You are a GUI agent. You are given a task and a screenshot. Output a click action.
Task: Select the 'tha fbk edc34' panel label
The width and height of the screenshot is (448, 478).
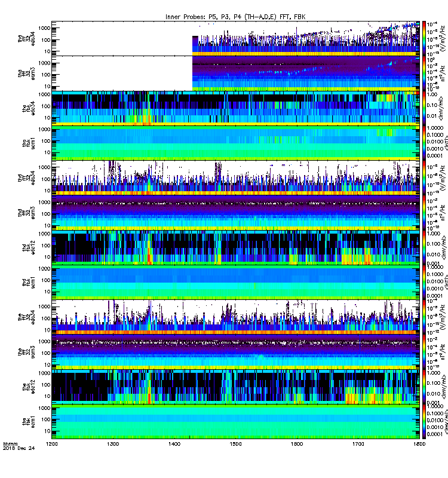29,108
